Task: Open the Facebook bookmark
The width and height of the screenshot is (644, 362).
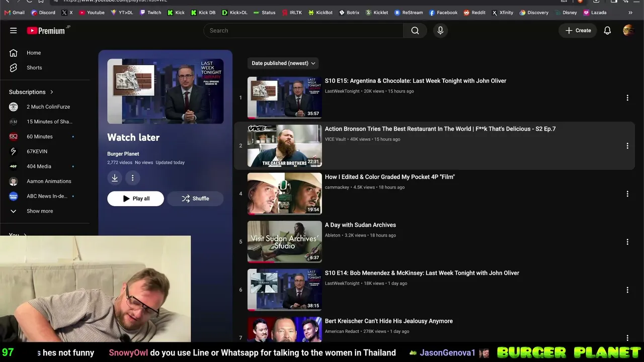Action: [x=443, y=13]
